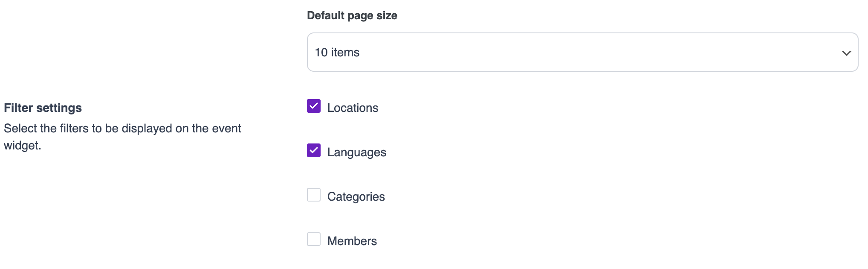868x269 pixels.
Task: Select the Languages label text
Action: tap(356, 152)
